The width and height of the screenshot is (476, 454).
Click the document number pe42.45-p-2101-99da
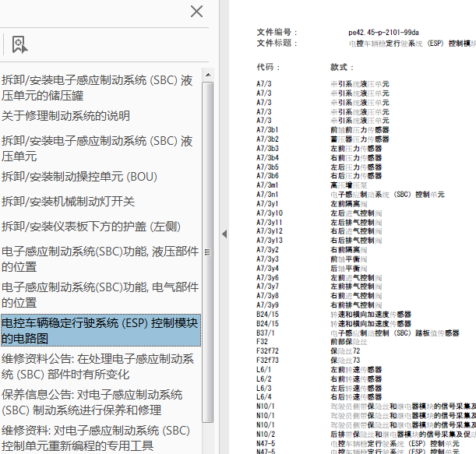click(x=383, y=32)
